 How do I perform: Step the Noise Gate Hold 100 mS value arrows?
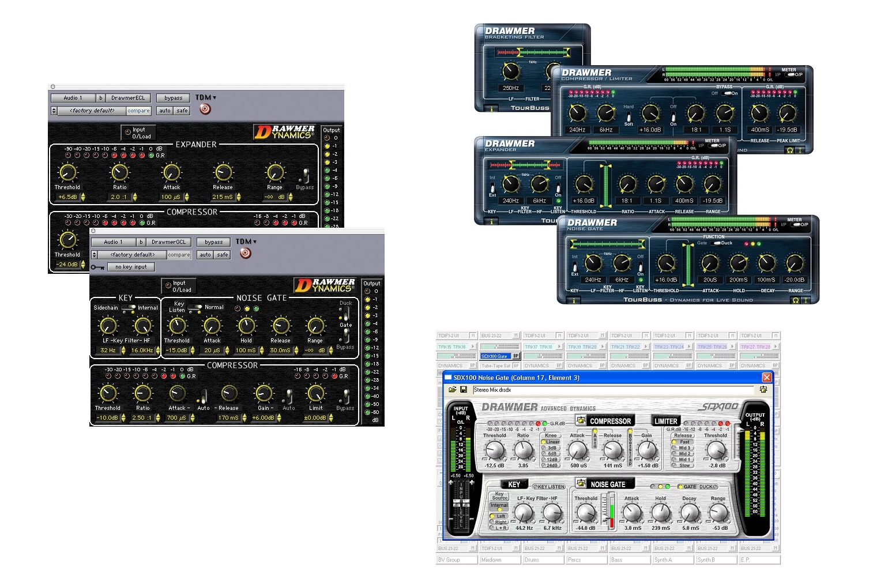point(261,350)
